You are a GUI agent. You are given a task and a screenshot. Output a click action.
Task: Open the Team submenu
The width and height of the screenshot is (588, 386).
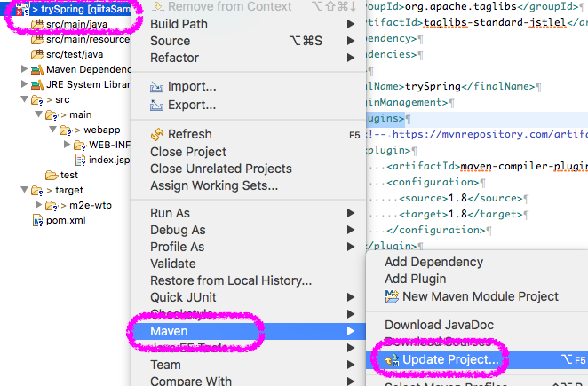249,365
